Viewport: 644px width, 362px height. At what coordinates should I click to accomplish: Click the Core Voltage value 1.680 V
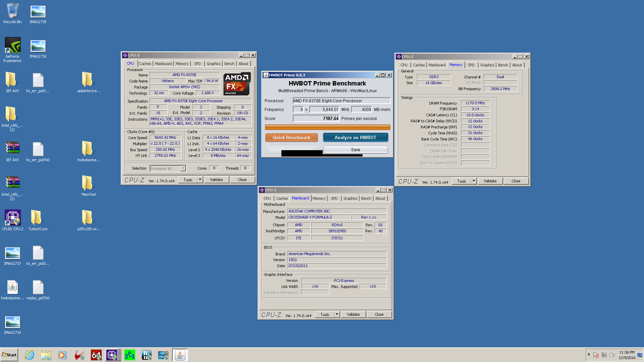(208, 93)
